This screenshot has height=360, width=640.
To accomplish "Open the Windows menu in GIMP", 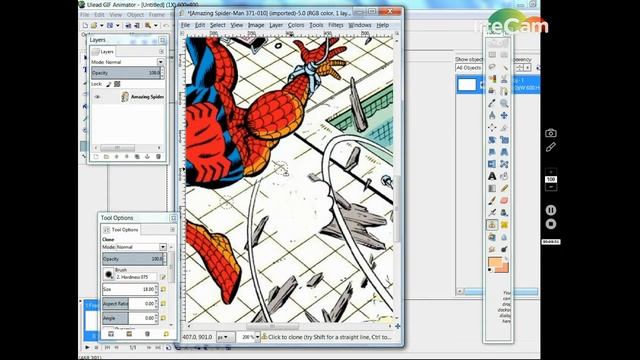I will 360,25.
